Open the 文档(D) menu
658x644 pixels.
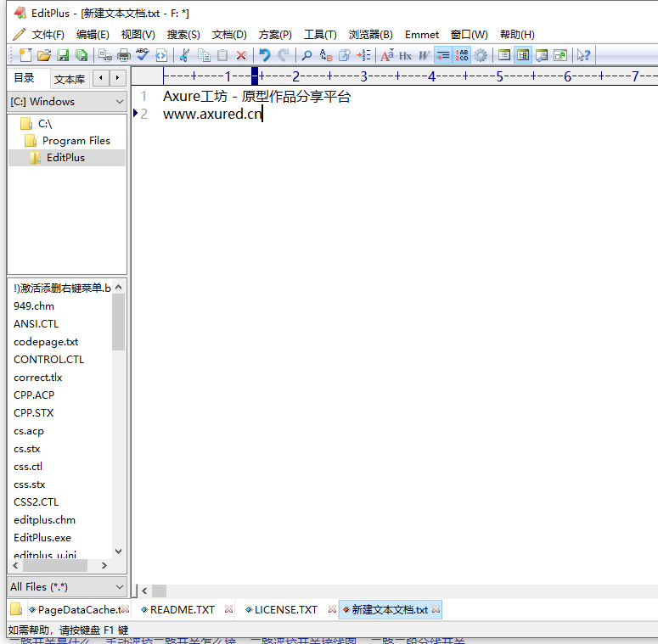tap(229, 35)
